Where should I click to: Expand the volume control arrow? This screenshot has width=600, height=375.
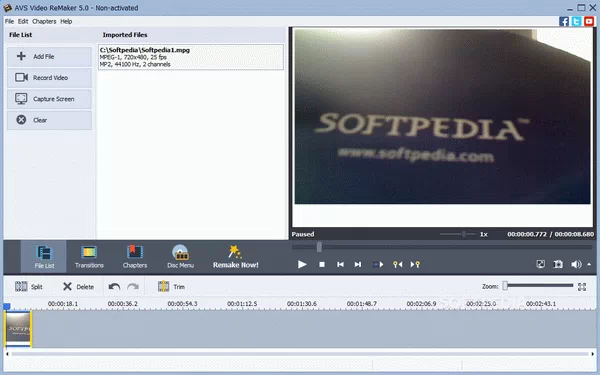(x=589, y=264)
